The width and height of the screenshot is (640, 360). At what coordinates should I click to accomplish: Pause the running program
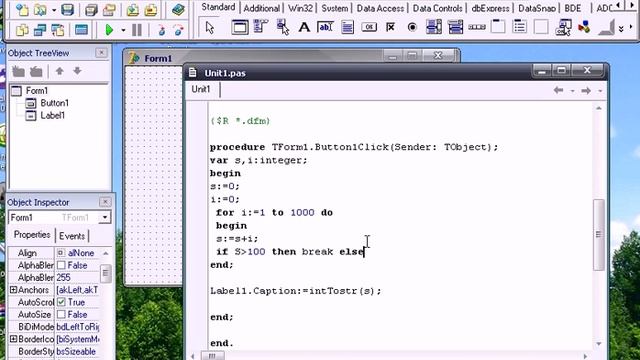(137, 30)
